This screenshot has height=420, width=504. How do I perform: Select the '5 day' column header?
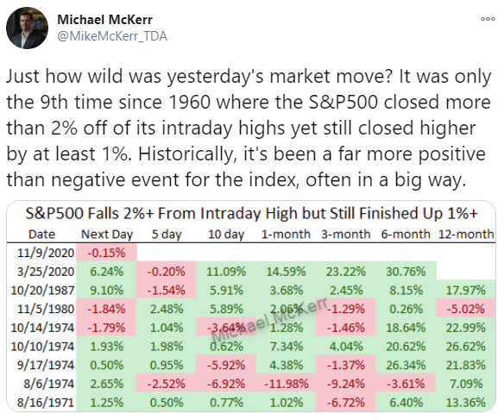[x=167, y=235]
